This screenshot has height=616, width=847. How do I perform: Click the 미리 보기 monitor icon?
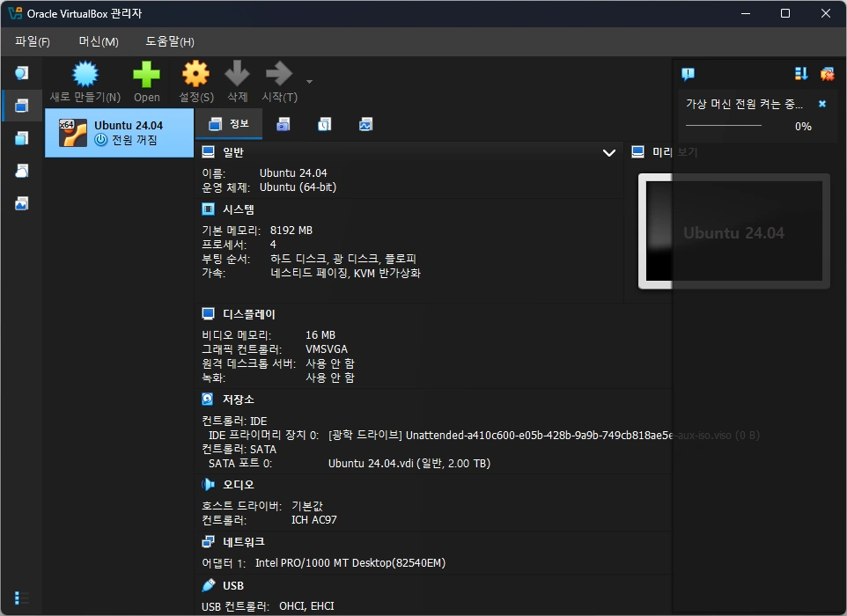tap(637, 152)
